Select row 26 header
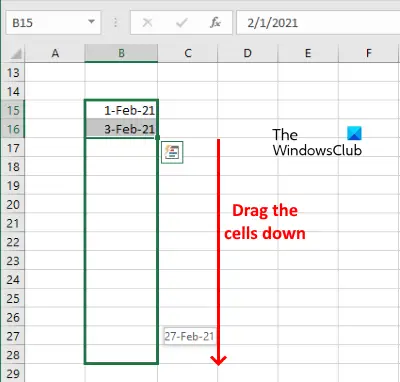 click(13, 317)
